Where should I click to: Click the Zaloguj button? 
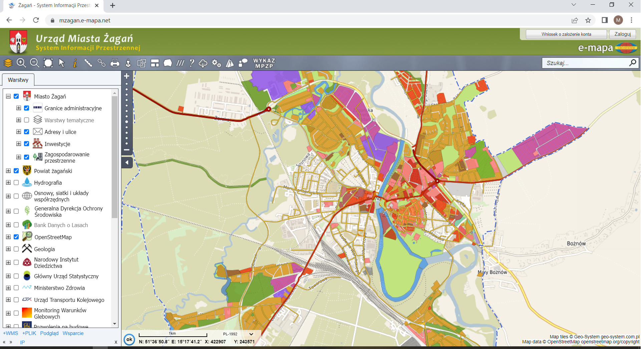[622, 34]
